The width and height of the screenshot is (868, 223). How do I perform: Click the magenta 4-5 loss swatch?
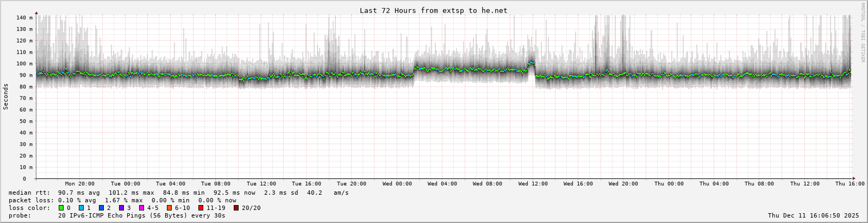[141, 208]
